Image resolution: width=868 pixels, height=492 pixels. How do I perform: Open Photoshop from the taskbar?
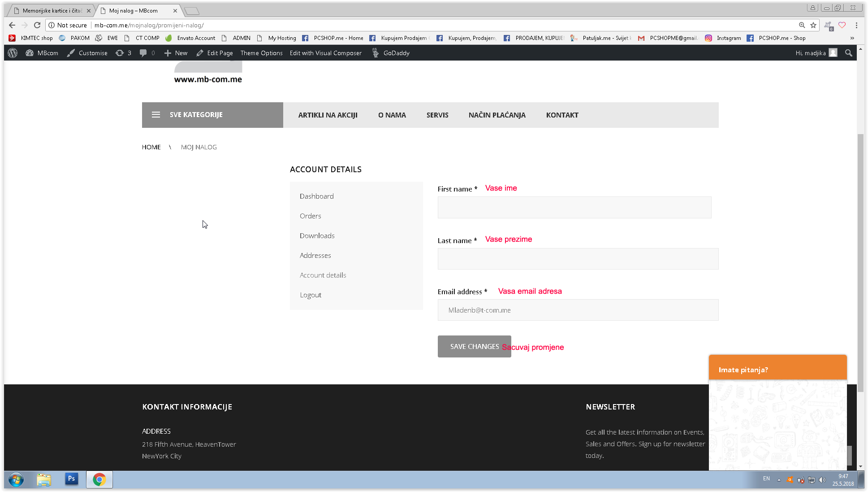(x=71, y=479)
